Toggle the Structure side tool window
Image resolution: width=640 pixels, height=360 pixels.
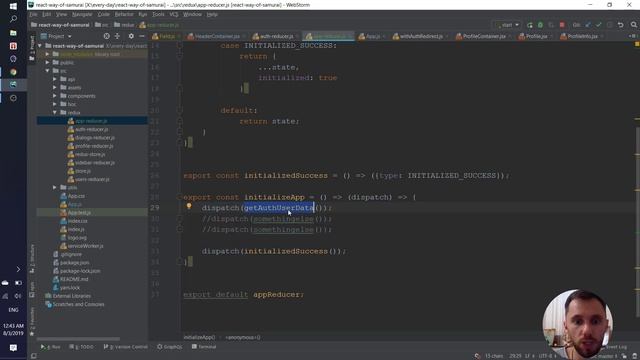coord(32,259)
